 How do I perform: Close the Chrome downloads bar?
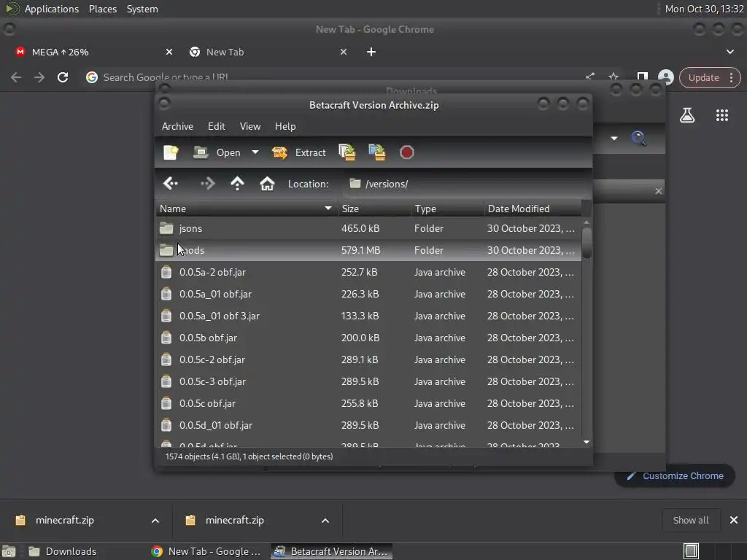[x=734, y=521]
